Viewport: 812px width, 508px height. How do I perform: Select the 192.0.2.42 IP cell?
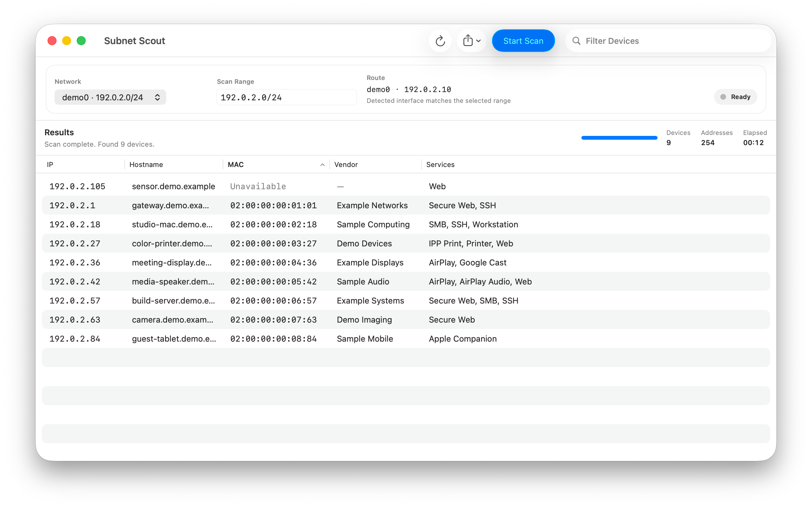tap(75, 282)
